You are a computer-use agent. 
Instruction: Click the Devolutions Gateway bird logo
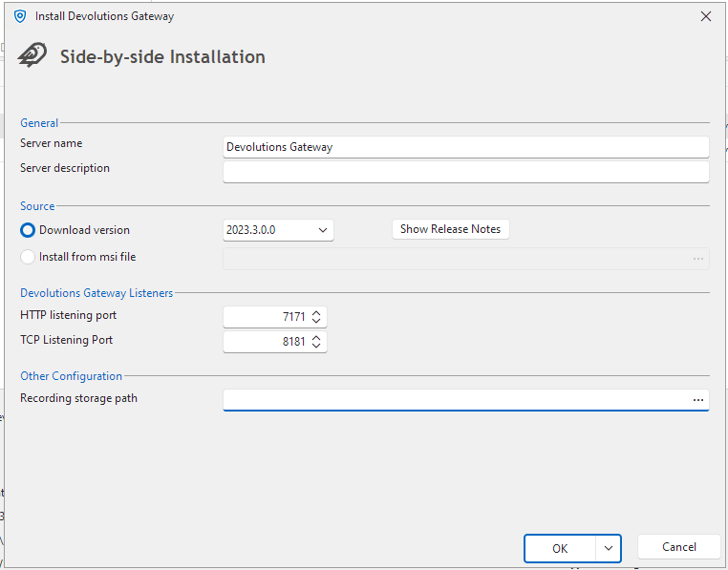32,55
